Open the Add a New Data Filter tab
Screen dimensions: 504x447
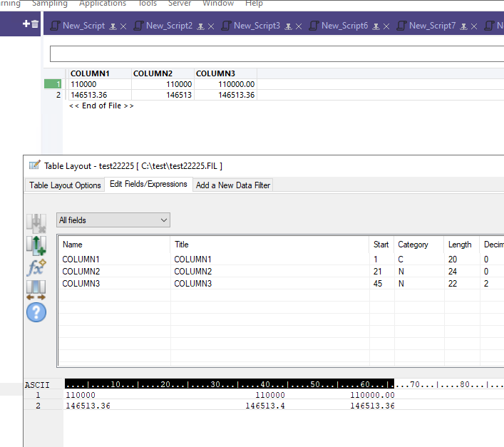pyautogui.click(x=233, y=185)
